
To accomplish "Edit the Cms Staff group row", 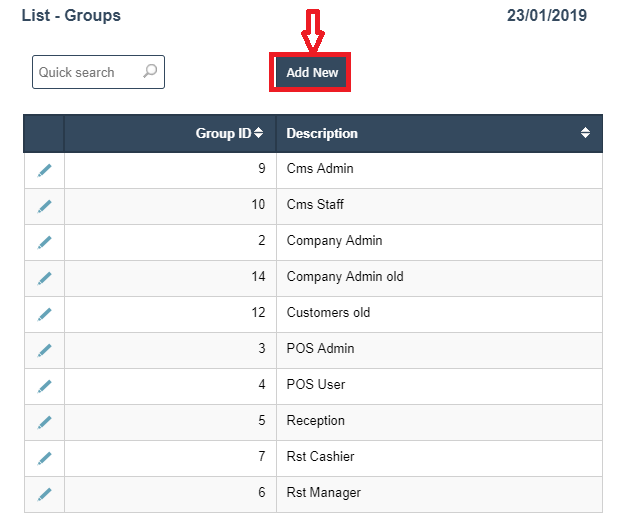I will [x=44, y=206].
